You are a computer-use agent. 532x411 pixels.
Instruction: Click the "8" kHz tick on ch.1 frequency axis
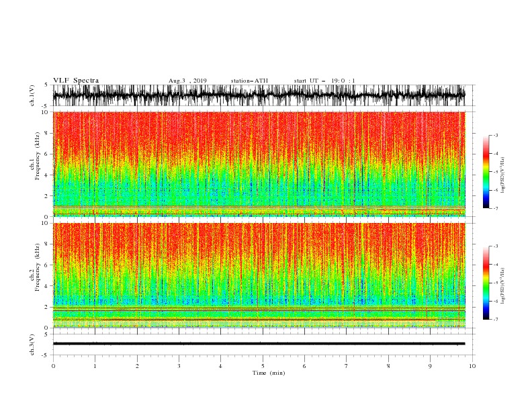tap(47, 133)
